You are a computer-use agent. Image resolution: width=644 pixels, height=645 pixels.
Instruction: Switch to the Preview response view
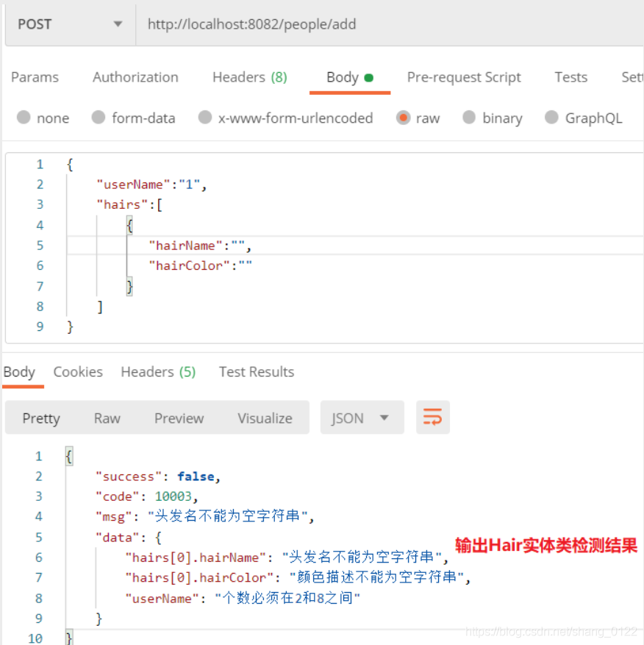pos(179,418)
